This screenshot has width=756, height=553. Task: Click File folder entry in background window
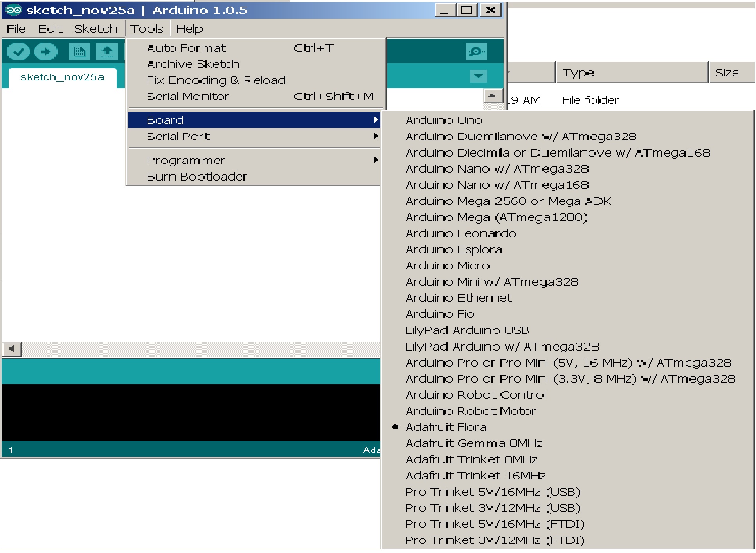(590, 101)
